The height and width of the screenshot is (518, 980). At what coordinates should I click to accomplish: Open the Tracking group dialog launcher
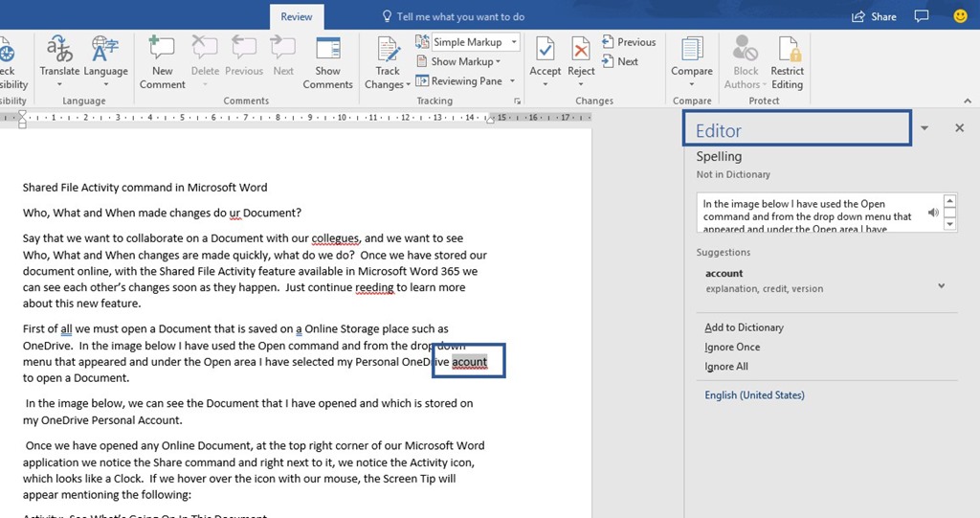517,101
